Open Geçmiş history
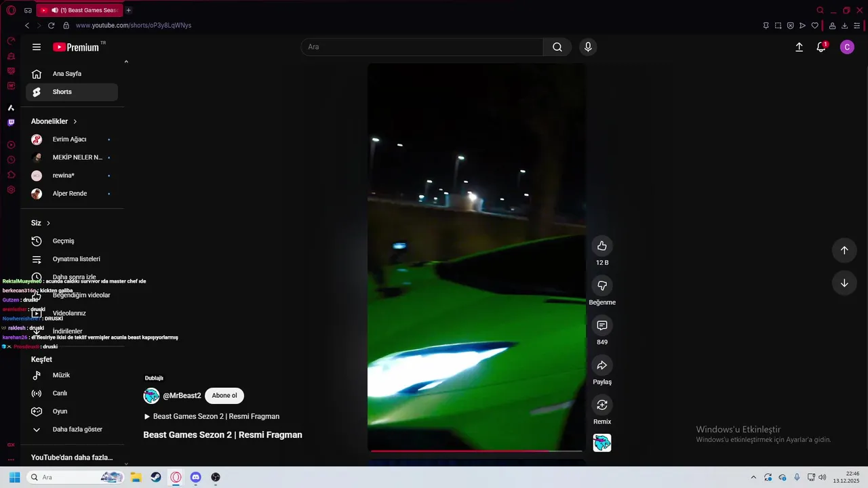The width and height of the screenshot is (868, 488). coord(72,241)
